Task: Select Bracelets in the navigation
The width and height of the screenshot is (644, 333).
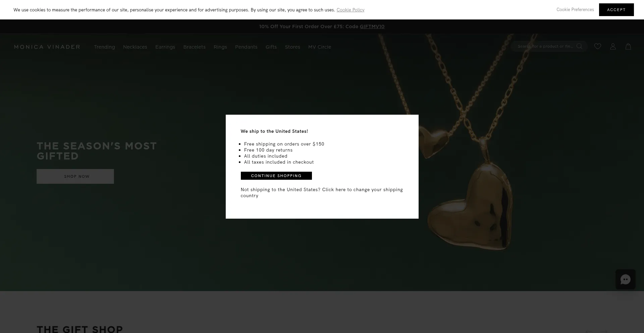Action: [x=194, y=47]
